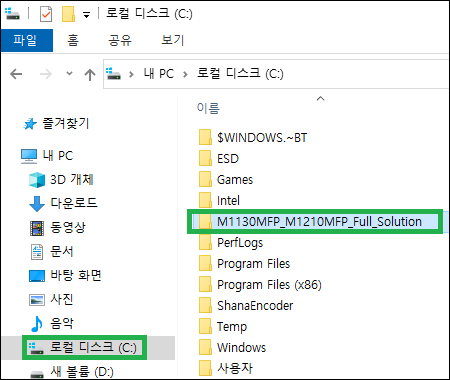
Task: Click the 다운로드 blue arrow icon
Action: pyautogui.click(x=37, y=204)
